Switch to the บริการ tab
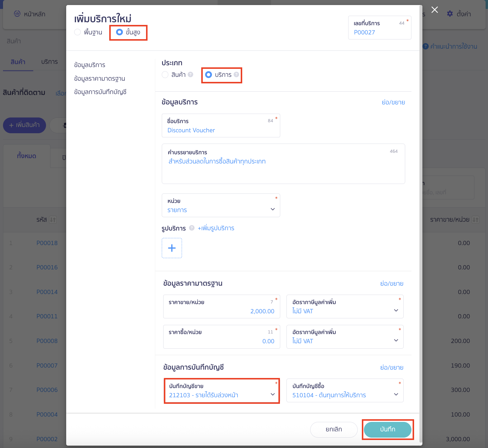The width and height of the screenshot is (488, 448). tap(49, 62)
